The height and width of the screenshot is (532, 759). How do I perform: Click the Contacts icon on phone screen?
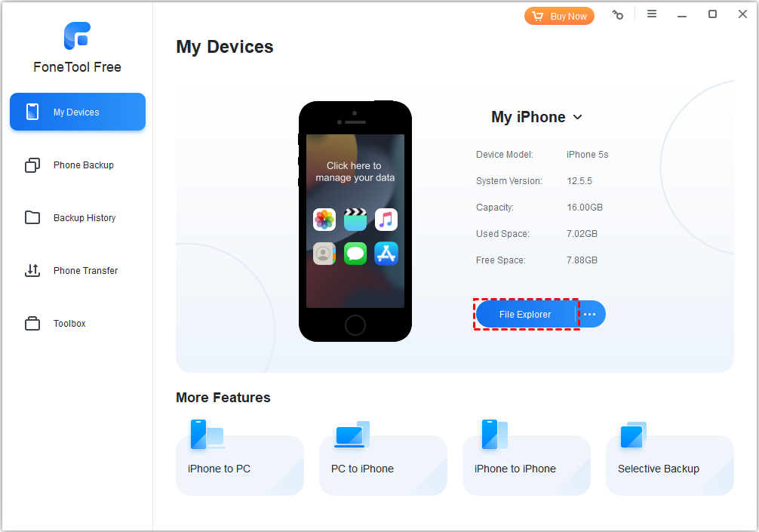pyautogui.click(x=324, y=254)
